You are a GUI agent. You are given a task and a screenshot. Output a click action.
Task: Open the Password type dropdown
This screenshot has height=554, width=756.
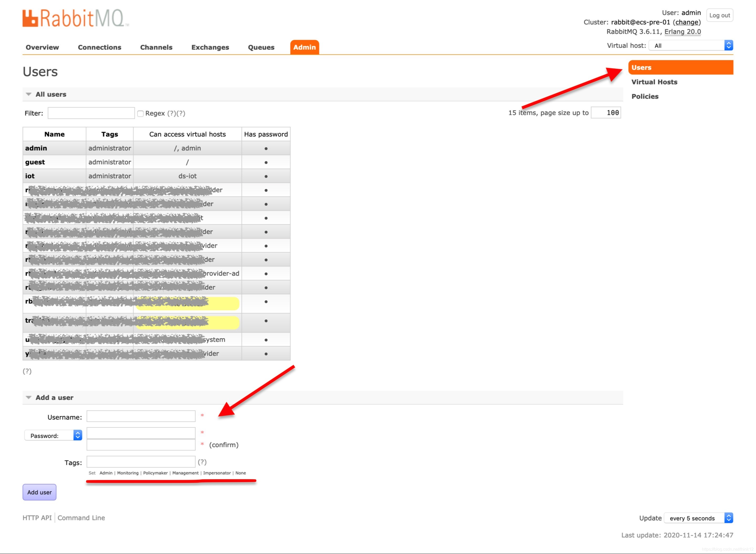[53, 435]
